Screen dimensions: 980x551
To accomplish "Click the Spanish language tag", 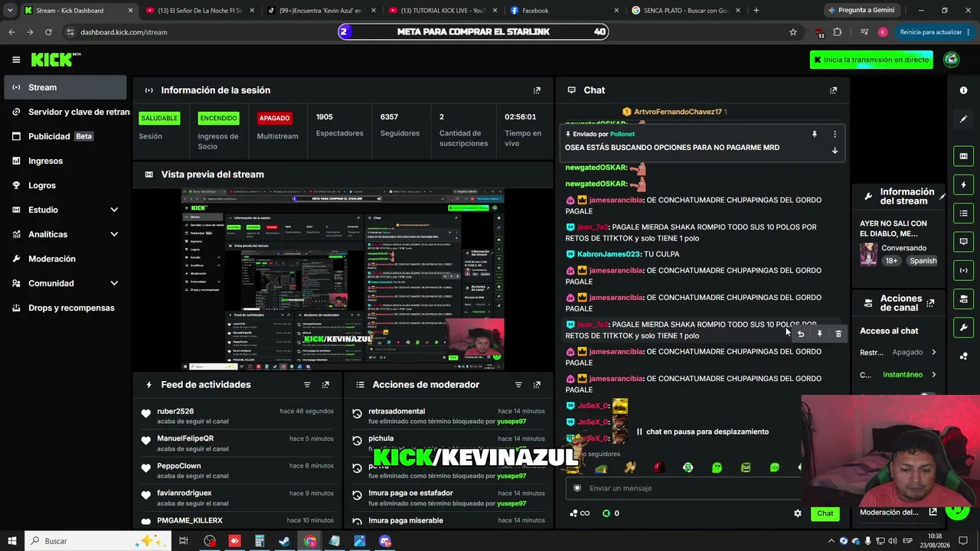I will coord(923,261).
